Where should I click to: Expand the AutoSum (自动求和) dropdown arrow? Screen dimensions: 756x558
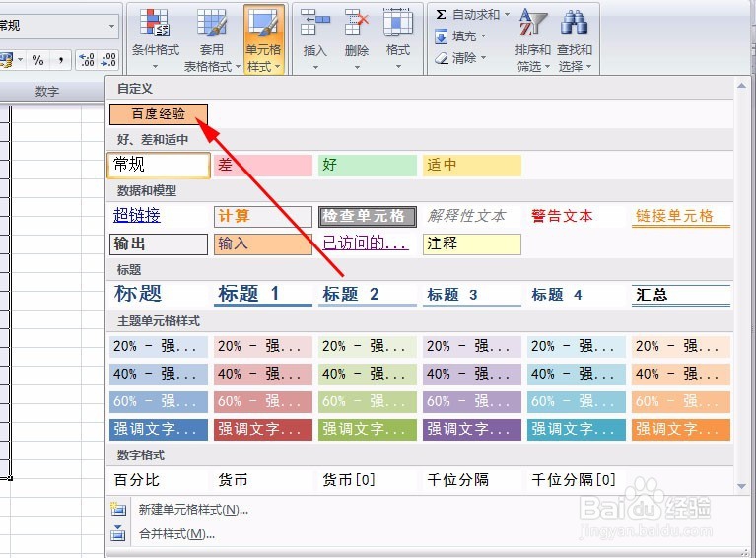click(507, 15)
